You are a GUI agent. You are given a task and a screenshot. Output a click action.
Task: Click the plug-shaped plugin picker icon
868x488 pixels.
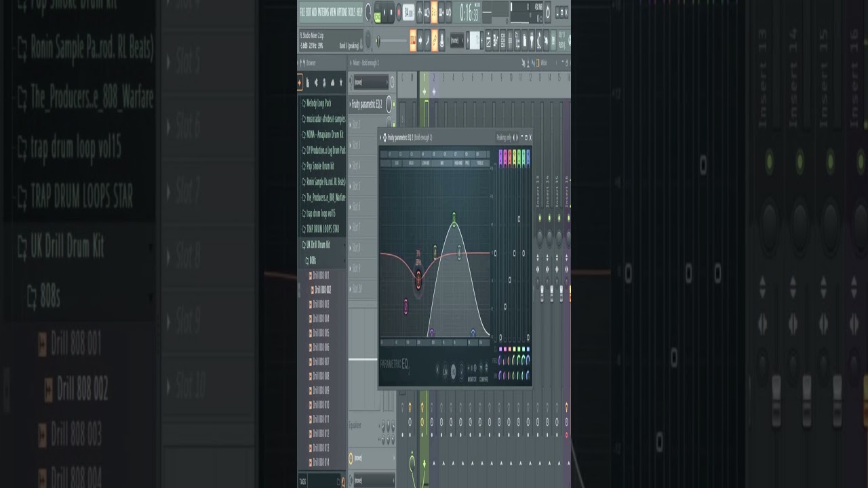[x=532, y=40]
